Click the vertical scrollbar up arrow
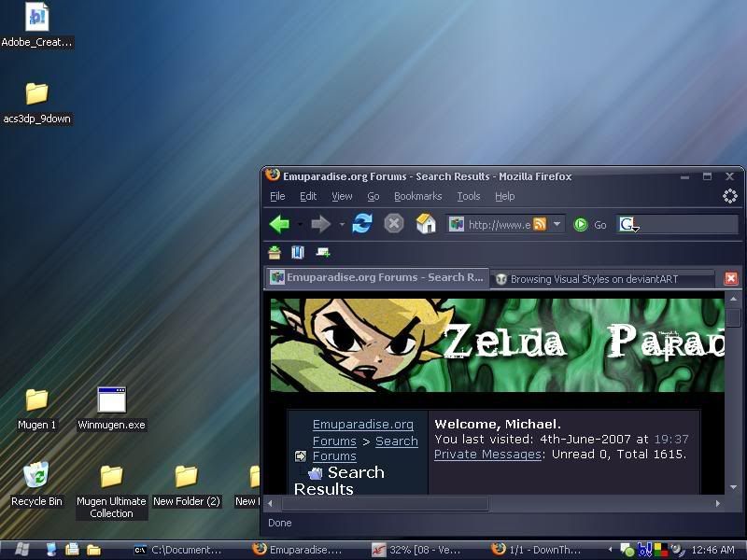 tap(733, 299)
